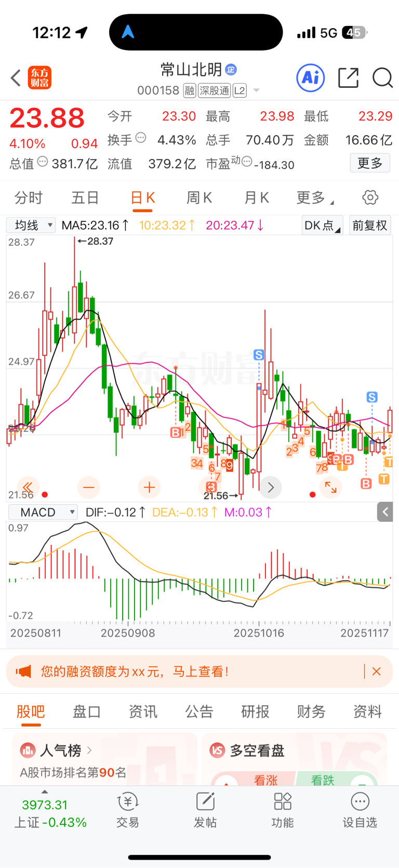Viewport: 399px width, 868px height.
Task: Tap the 多空看盘 VS icon
Action: pos(217,751)
